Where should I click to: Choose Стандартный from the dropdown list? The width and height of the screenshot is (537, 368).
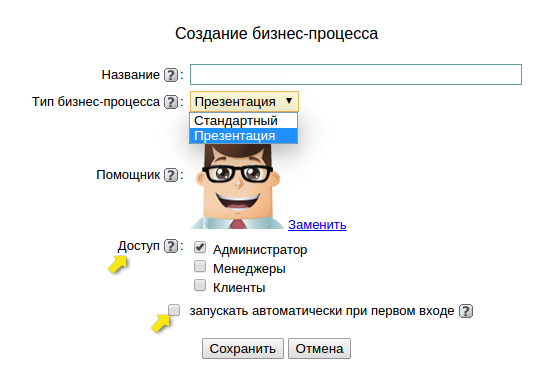pos(243,120)
